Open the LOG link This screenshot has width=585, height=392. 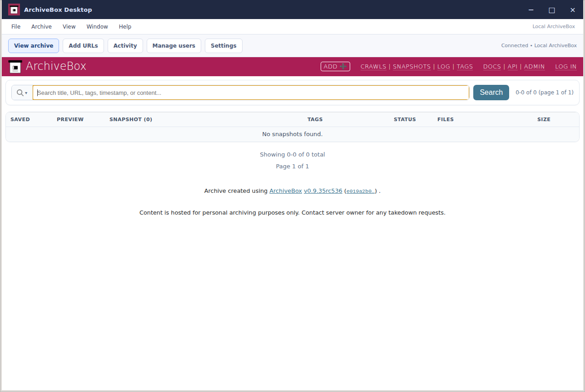444,67
